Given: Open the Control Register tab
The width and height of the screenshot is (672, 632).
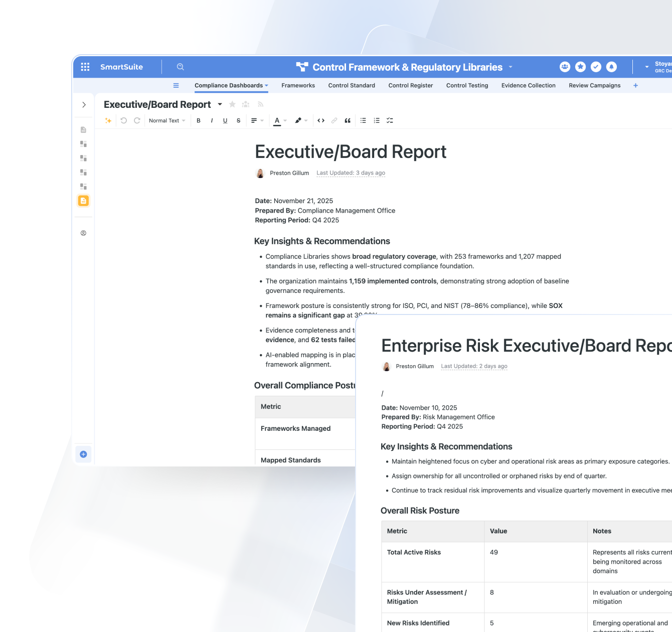Looking at the screenshot, I should click(x=410, y=85).
